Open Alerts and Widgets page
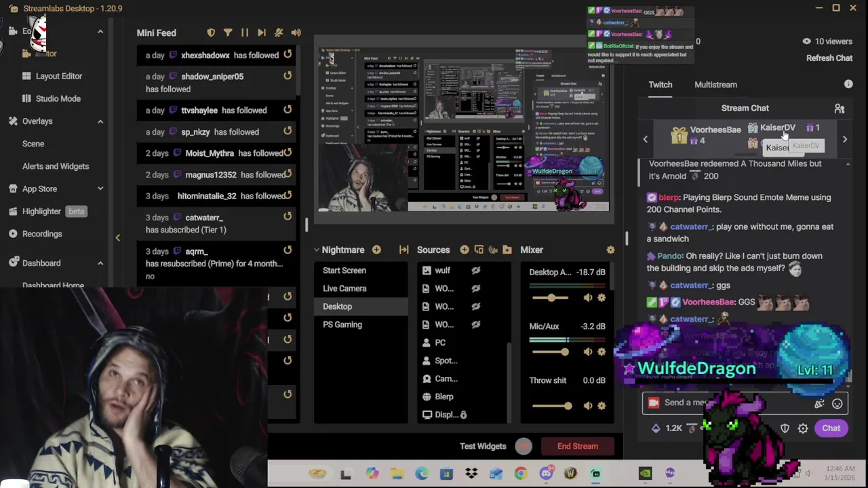Image resolution: width=868 pixels, height=488 pixels. 56,166
